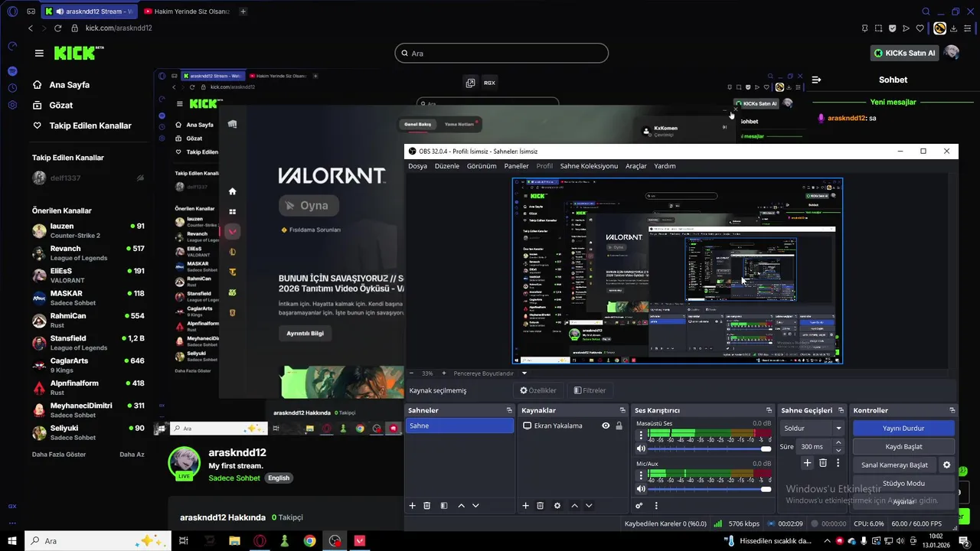Open Görünüm menu in OBS
Viewport: 980px width, 551px height.
pos(482,166)
